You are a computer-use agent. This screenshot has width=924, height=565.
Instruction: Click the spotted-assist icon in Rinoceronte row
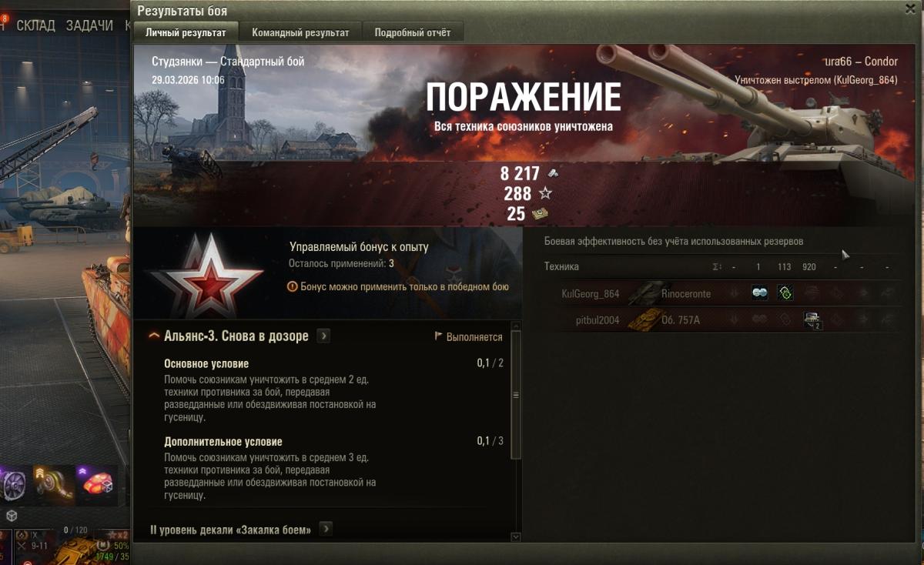[x=760, y=293]
